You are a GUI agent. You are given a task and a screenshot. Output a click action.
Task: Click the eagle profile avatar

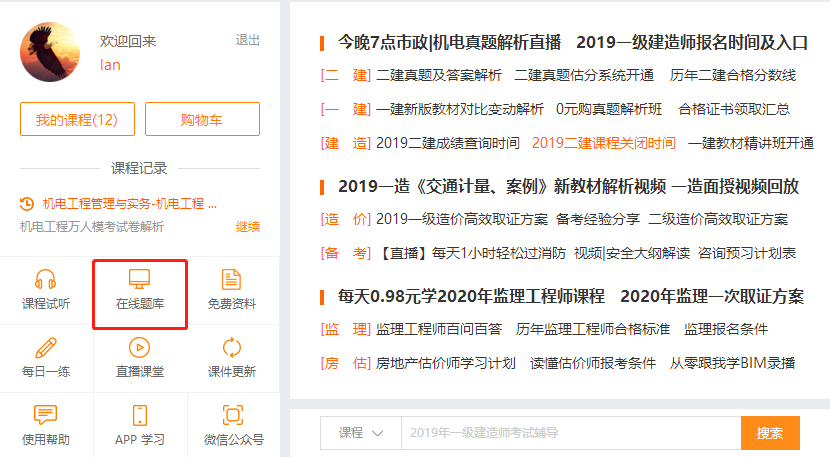tap(50, 52)
